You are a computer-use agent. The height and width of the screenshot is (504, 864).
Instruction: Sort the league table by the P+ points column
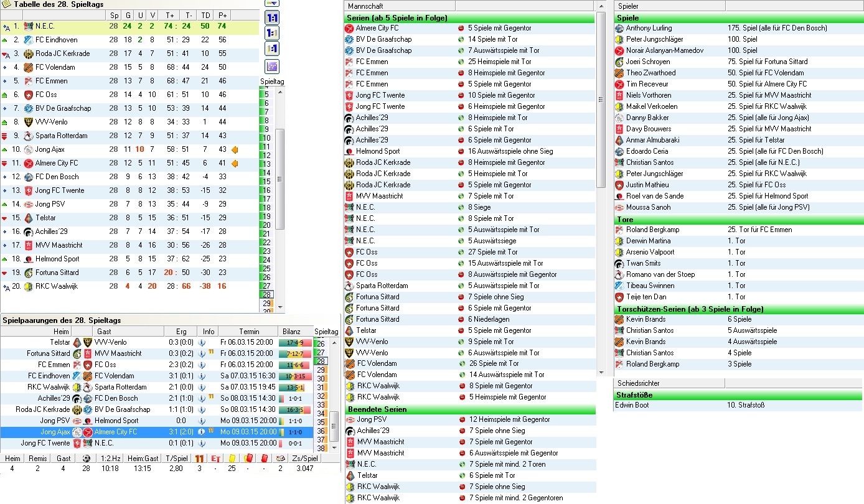point(222,16)
